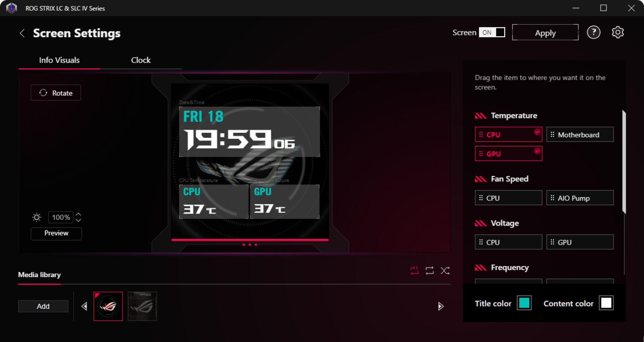This screenshot has height=342, width=644.
Task: Open the settings gear icon
Action: point(618,33)
